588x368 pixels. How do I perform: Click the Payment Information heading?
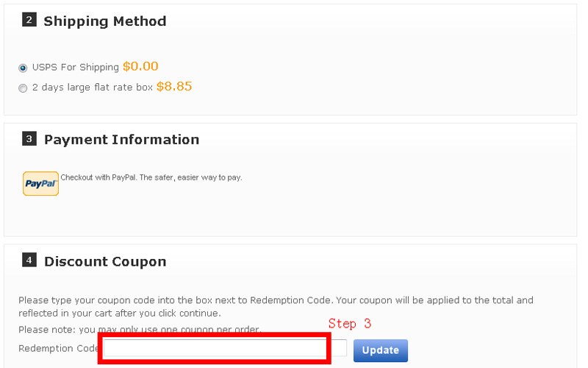121,140
